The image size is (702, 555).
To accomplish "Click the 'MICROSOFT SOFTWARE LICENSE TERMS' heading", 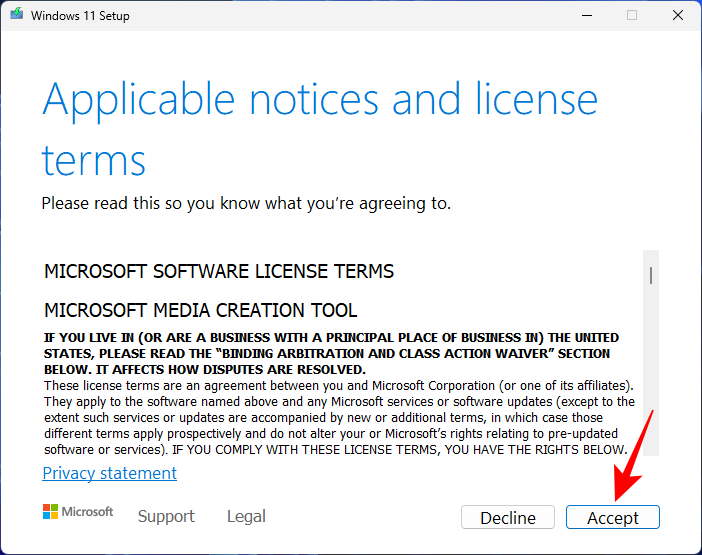I will tap(219, 271).
